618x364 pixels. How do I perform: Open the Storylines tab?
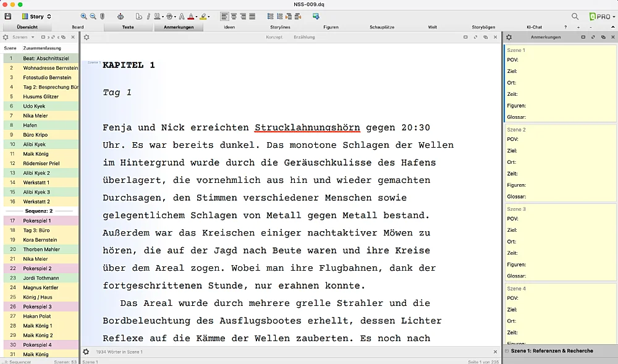click(x=280, y=27)
